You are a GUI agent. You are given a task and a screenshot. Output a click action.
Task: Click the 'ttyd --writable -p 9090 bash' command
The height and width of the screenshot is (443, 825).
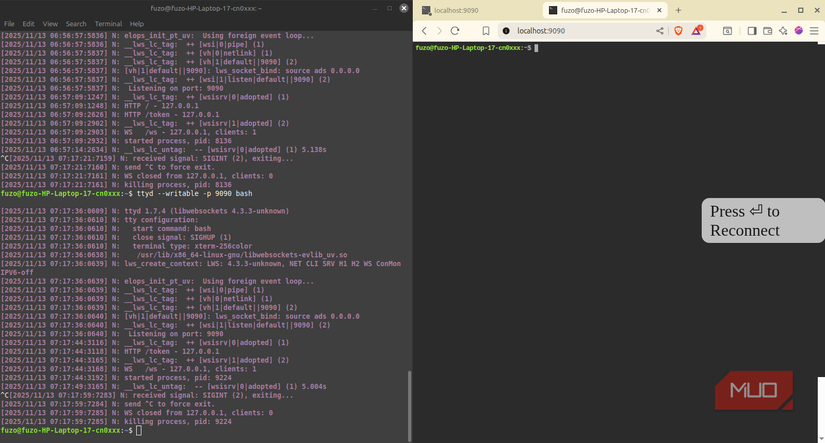coord(195,194)
